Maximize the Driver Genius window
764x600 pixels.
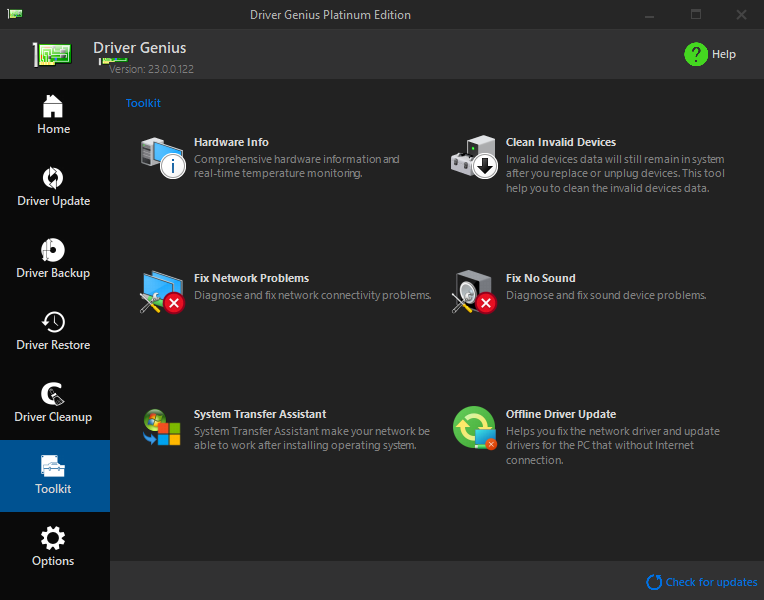(696, 15)
